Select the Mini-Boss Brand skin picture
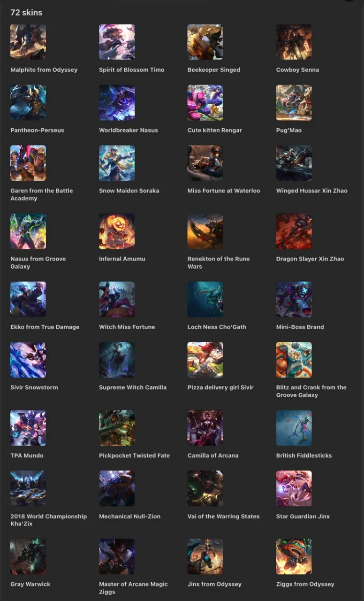The height and width of the screenshot is (601, 364). coord(294,300)
